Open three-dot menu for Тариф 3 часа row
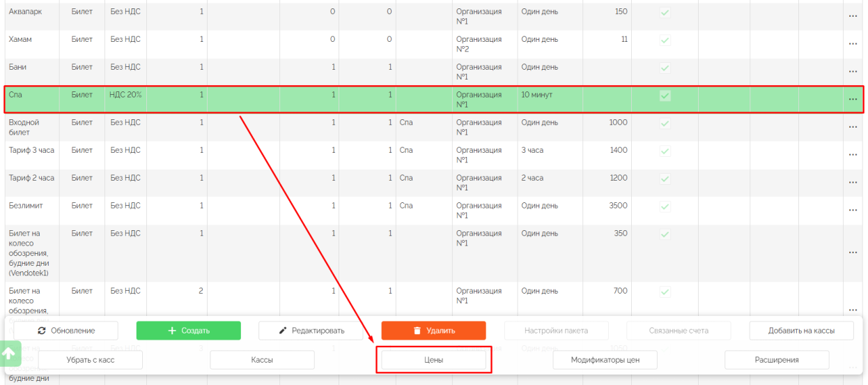 point(853,156)
